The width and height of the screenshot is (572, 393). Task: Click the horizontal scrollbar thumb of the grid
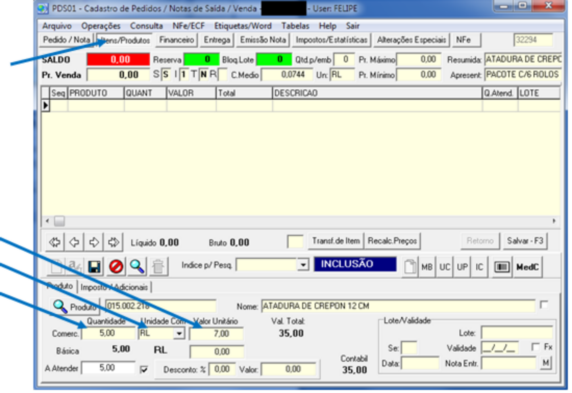pyautogui.click(x=59, y=221)
